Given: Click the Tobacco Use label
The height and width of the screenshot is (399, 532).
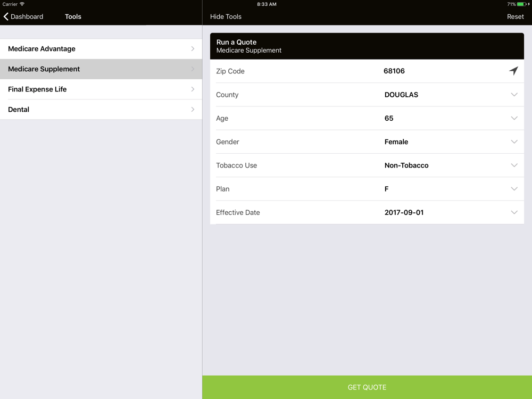Looking at the screenshot, I should [237, 165].
